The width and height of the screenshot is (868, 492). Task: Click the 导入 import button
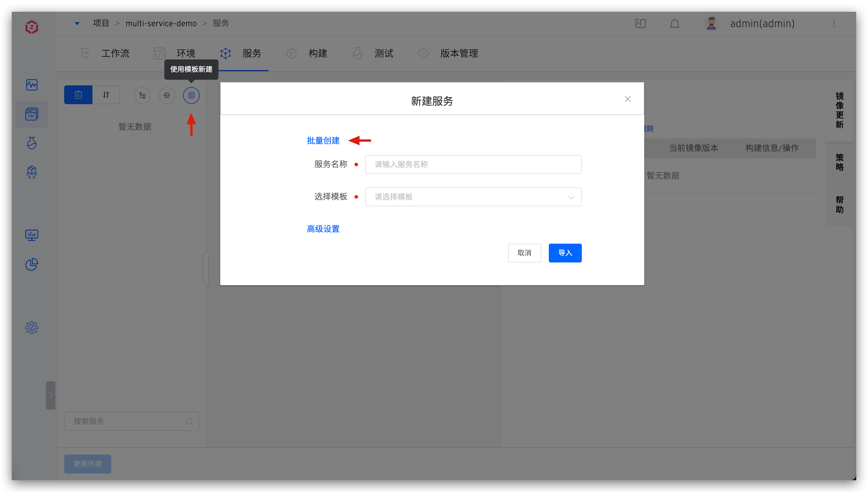coord(565,253)
